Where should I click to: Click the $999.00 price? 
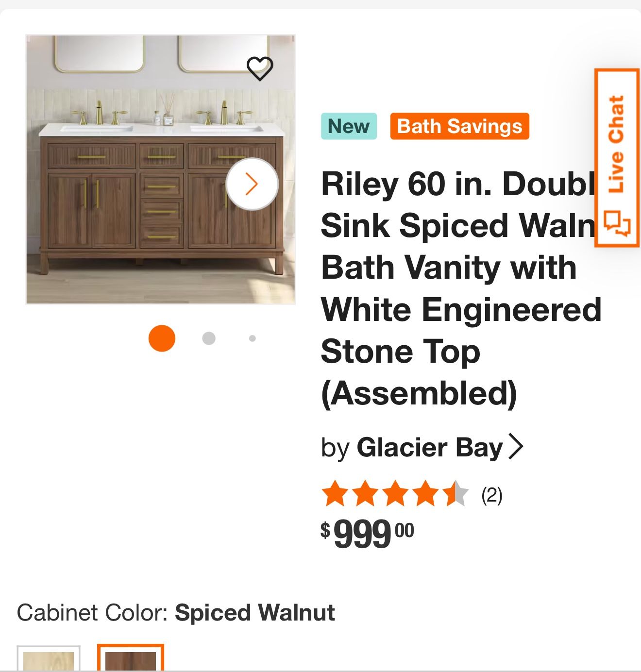(x=367, y=533)
